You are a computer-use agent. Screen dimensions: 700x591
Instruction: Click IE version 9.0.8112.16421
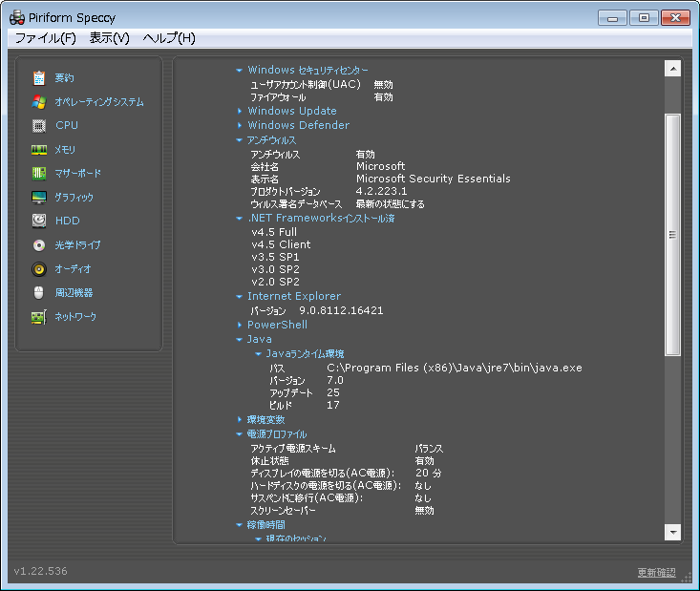click(341, 310)
